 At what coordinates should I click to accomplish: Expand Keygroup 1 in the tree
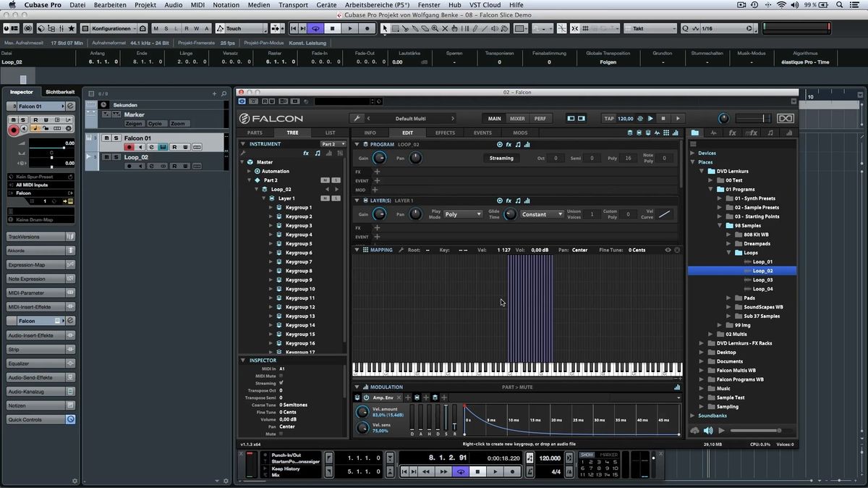(271, 208)
